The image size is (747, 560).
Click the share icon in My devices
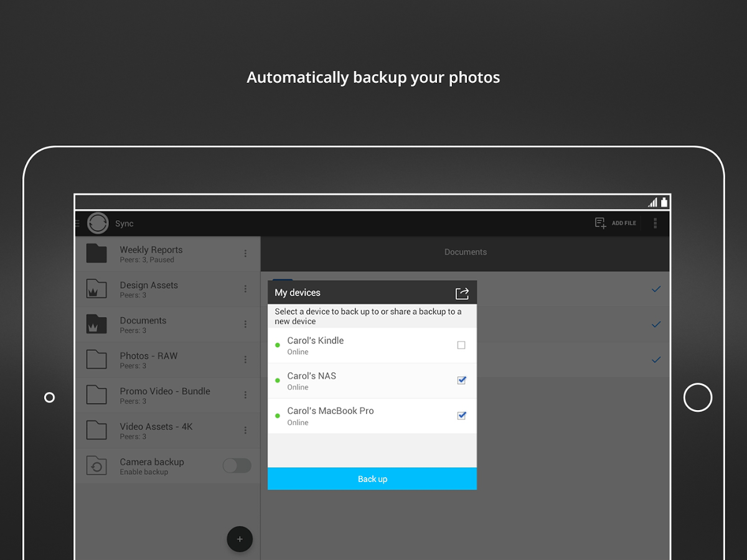(x=462, y=293)
